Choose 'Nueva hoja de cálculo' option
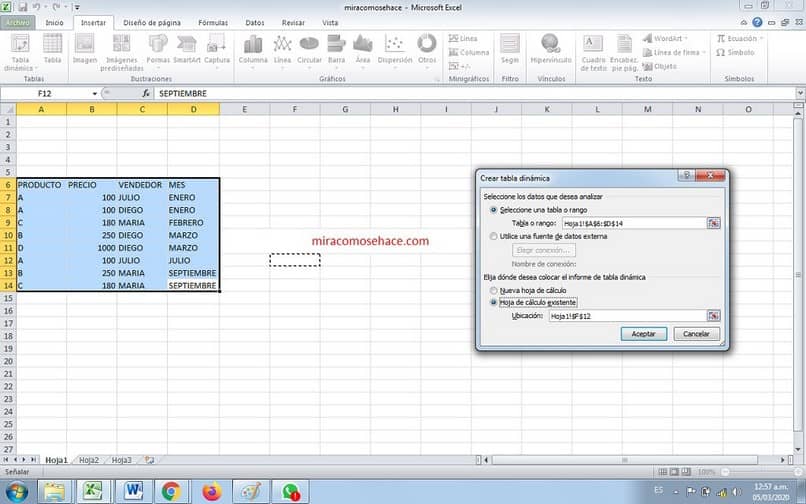 click(528, 291)
